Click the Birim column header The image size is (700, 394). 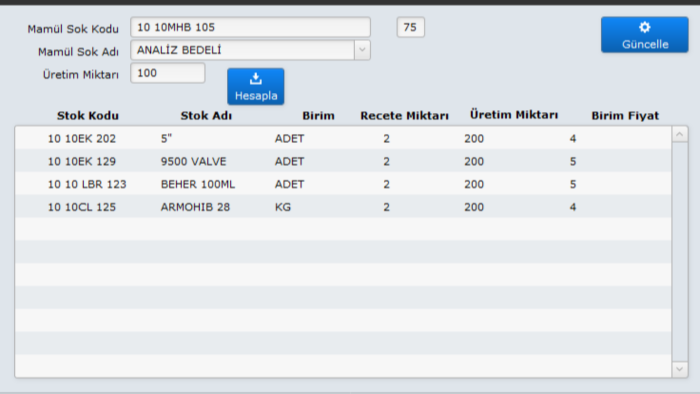coord(318,116)
